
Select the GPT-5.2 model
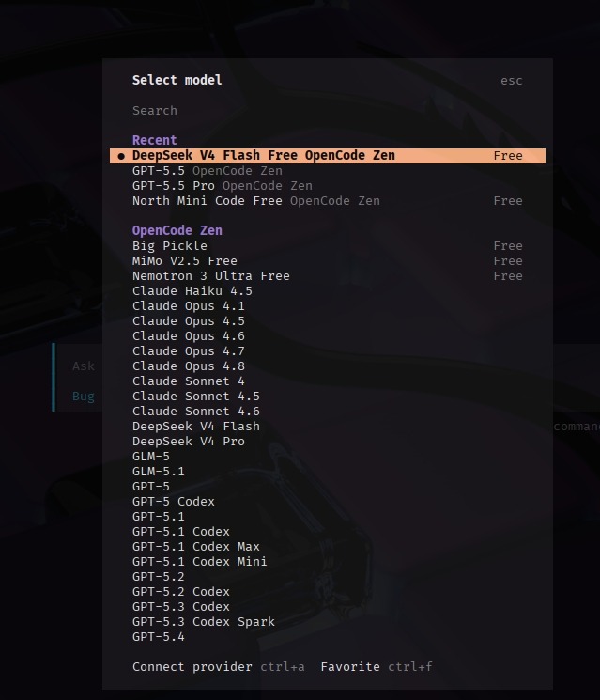click(x=328, y=577)
